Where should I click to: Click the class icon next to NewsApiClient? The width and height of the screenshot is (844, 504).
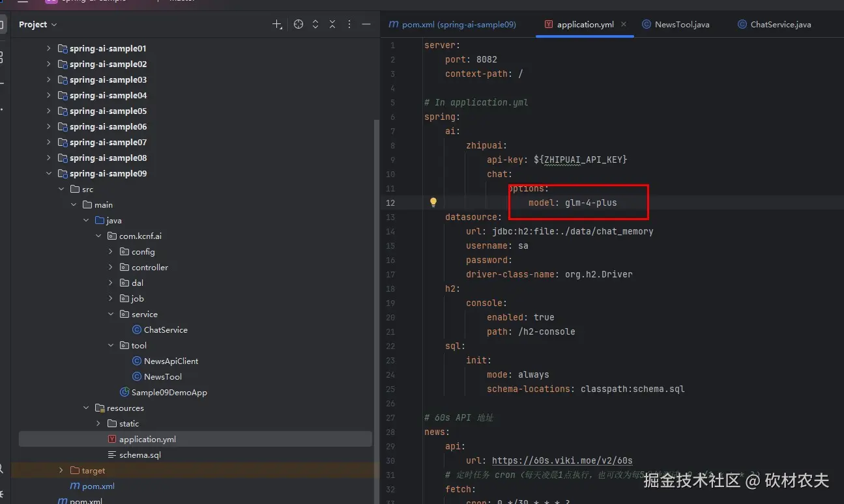tap(137, 361)
